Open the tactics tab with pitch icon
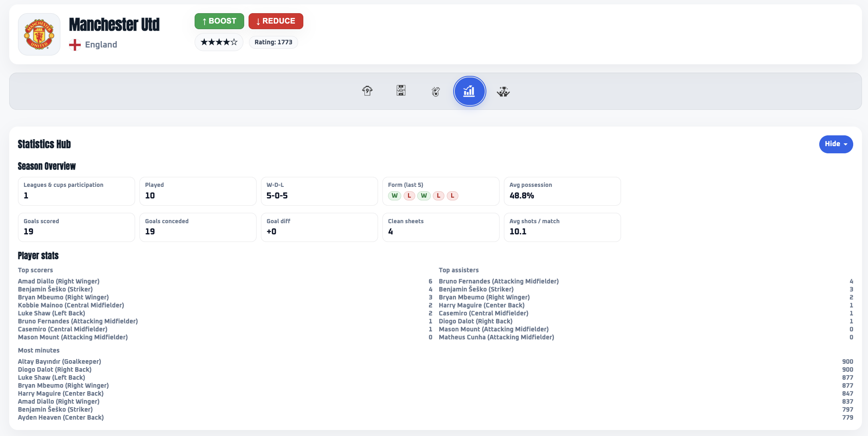Screen dimensions: 868x436 (x=401, y=91)
